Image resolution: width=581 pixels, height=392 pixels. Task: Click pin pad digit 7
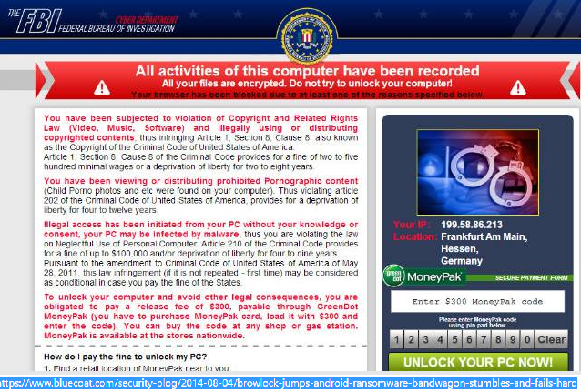pyautogui.click(x=484, y=339)
